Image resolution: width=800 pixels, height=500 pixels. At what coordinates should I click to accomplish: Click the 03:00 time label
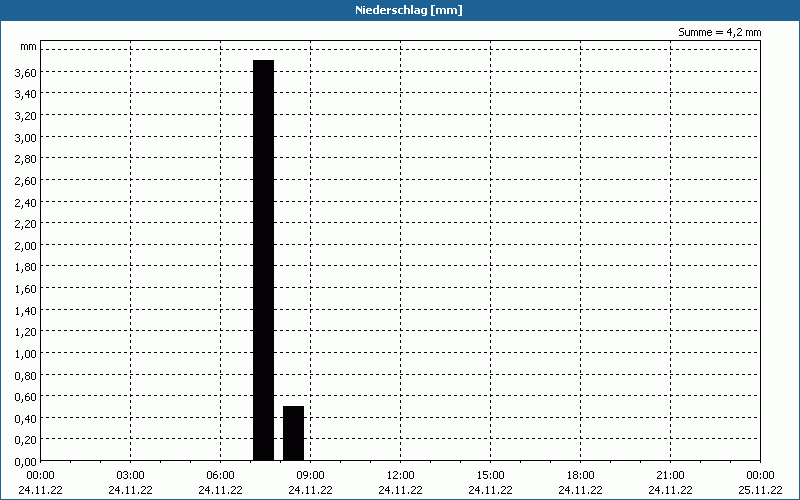[131, 476]
